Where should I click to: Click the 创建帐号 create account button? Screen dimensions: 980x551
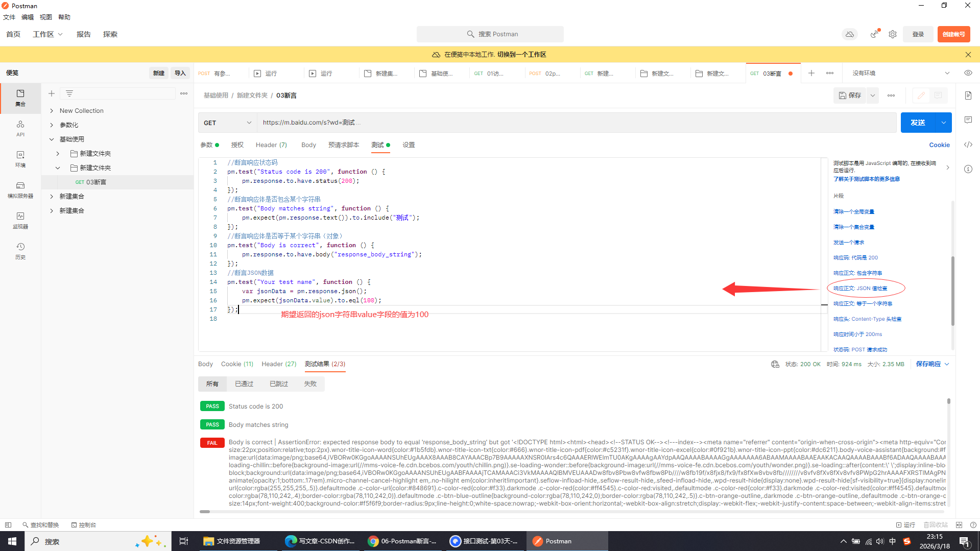point(953,34)
